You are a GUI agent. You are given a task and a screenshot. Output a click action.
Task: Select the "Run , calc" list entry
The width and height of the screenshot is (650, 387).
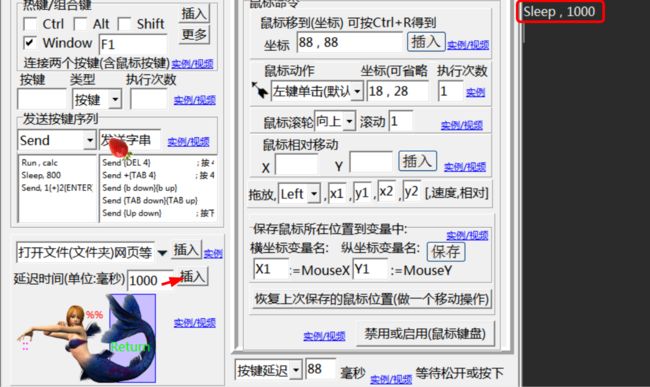(40, 163)
